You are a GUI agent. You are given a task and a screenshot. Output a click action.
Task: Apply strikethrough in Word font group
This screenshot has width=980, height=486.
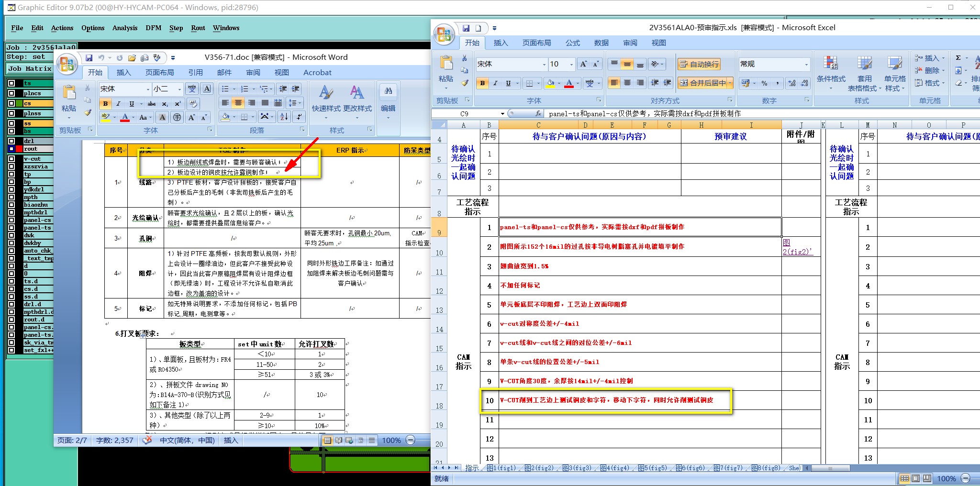pos(152,103)
